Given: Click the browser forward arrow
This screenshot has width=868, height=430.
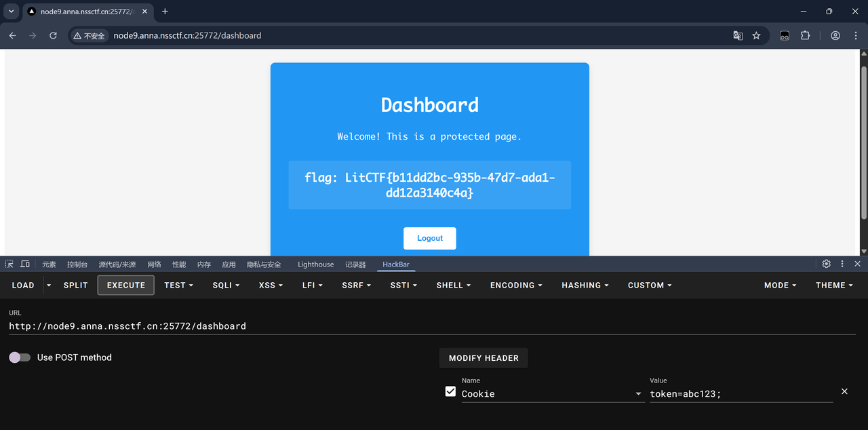Looking at the screenshot, I should tap(33, 35).
